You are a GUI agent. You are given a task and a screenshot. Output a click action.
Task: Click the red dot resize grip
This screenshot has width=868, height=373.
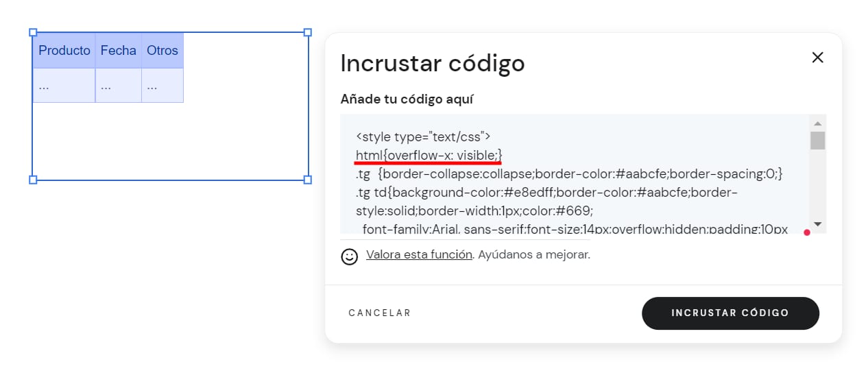tap(807, 232)
